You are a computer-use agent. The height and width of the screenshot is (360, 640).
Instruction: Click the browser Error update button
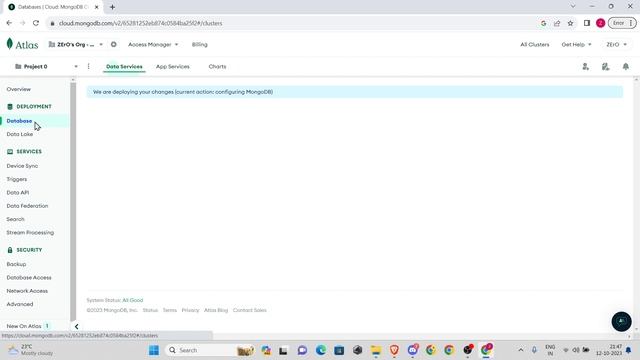[x=622, y=23]
